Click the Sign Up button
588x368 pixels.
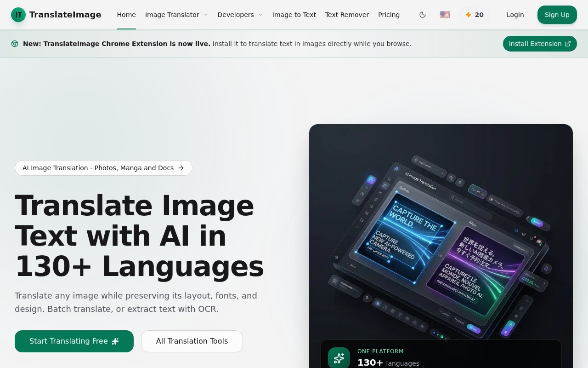[557, 15]
